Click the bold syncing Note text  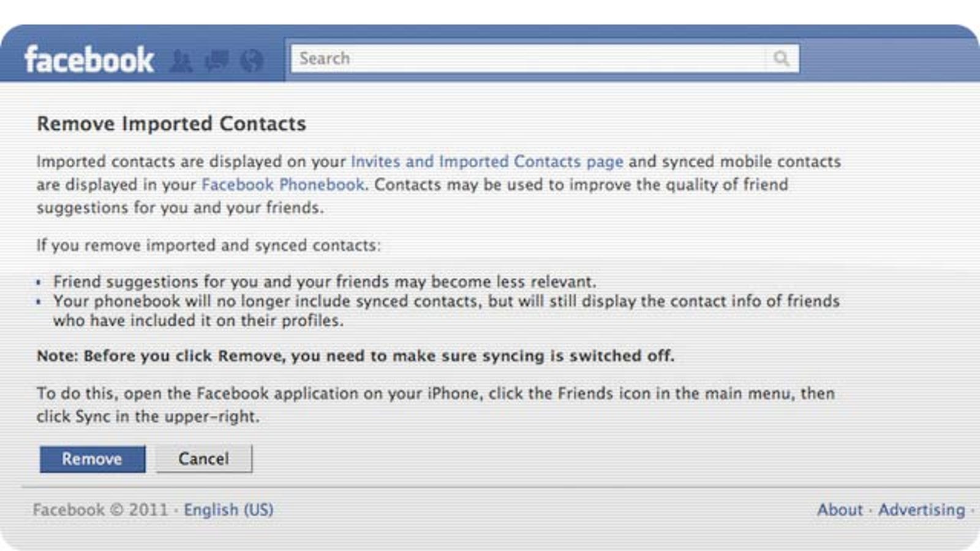[x=355, y=356]
